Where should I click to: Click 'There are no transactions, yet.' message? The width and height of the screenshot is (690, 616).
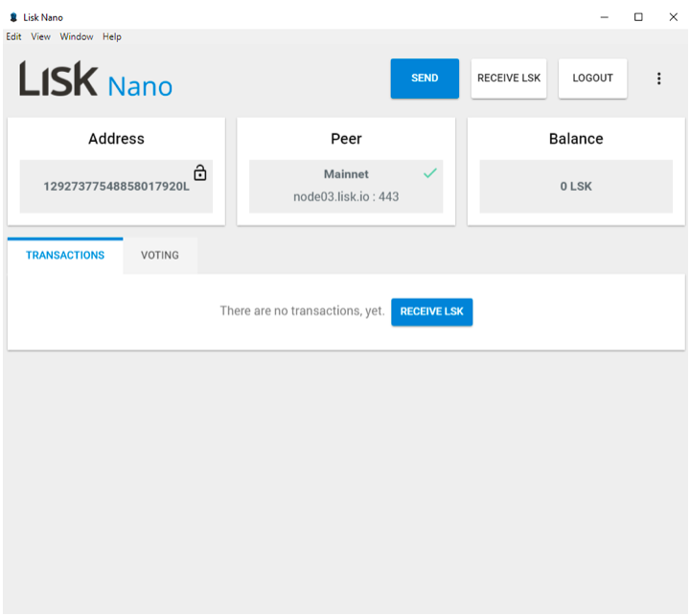click(x=302, y=310)
